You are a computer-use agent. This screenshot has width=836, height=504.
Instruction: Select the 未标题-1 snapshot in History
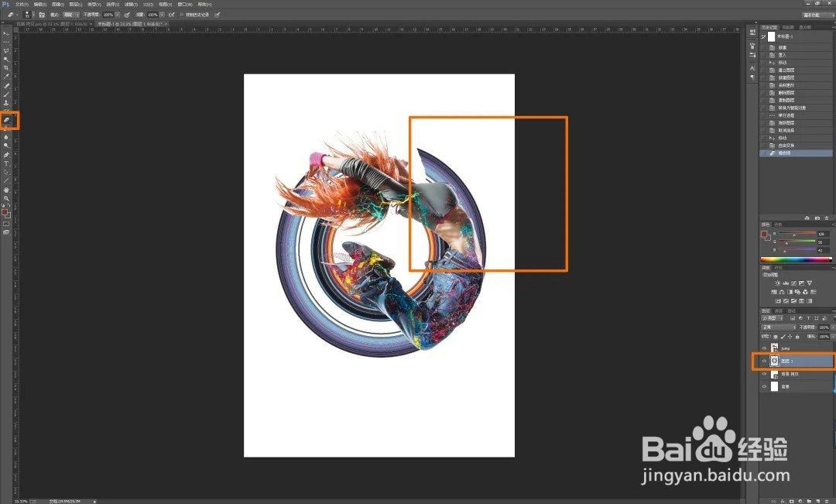point(797,37)
